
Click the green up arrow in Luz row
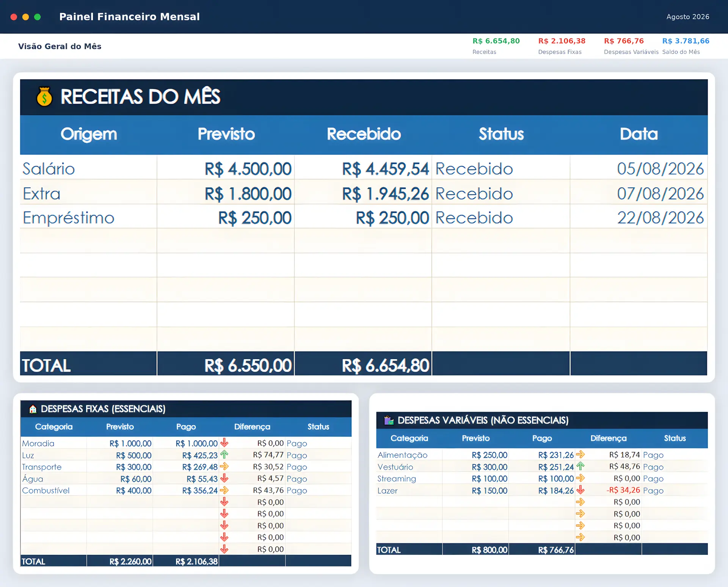tap(224, 455)
